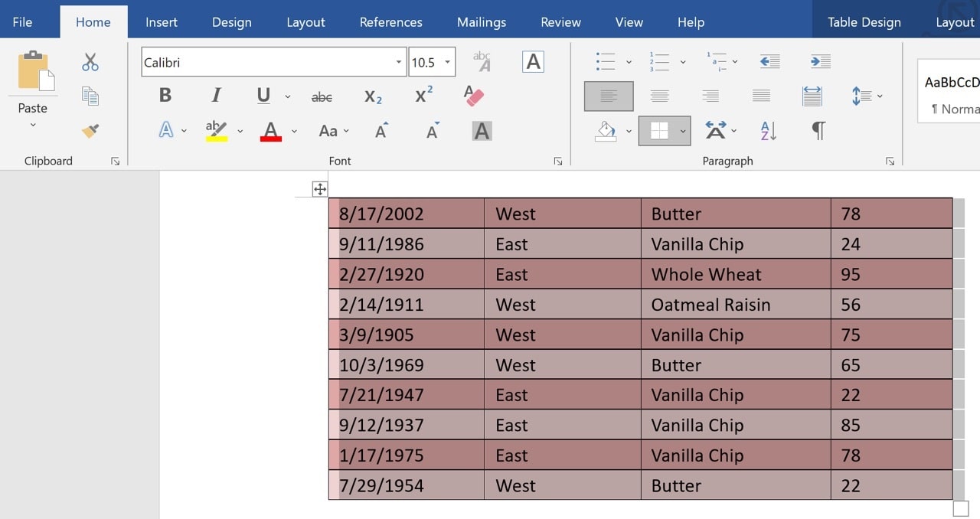This screenshot has width=980, height=519.
Task: Toggle superscript formatting
Action: tap(422, 94)
